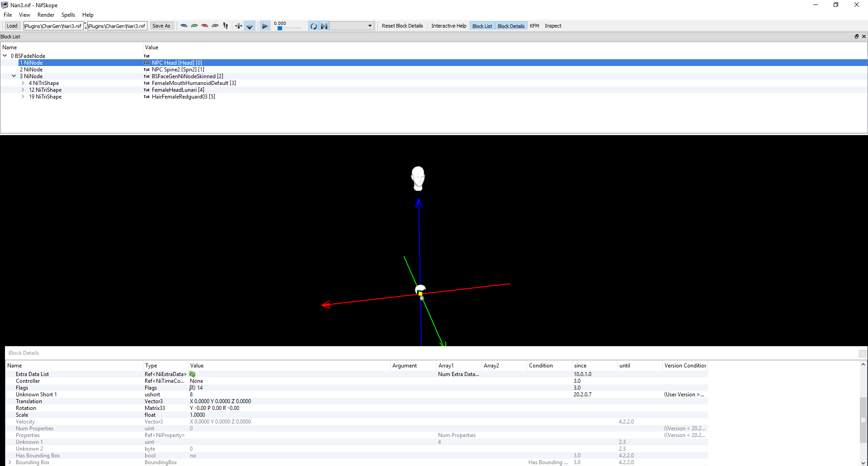The height and width of the screenshot is (466, 868).
Task: Click the load file path field
Action: [x=53, y=26]
